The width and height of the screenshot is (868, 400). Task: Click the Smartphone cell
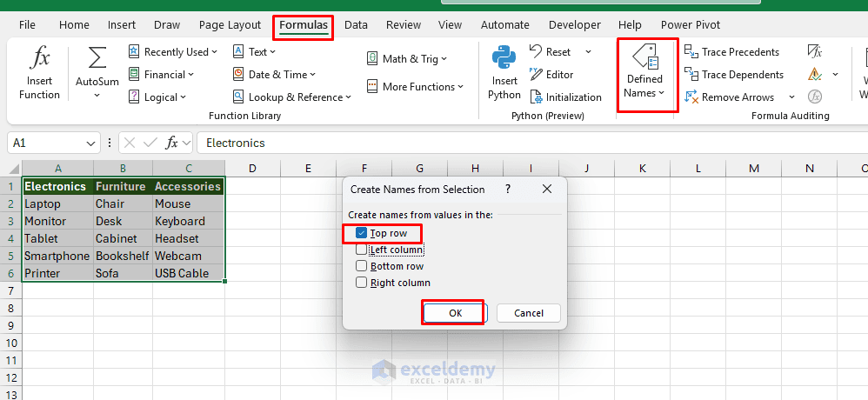click(x=57, y=257)
